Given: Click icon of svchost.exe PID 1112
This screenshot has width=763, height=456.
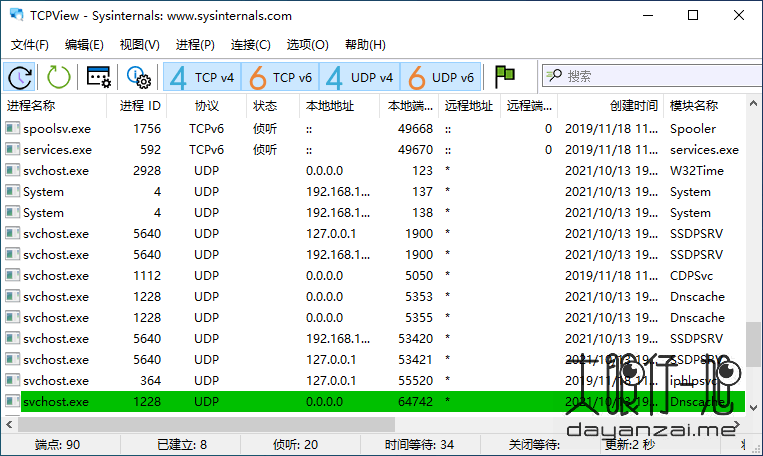Looking at the screenshot, I should tap(13, 275).
